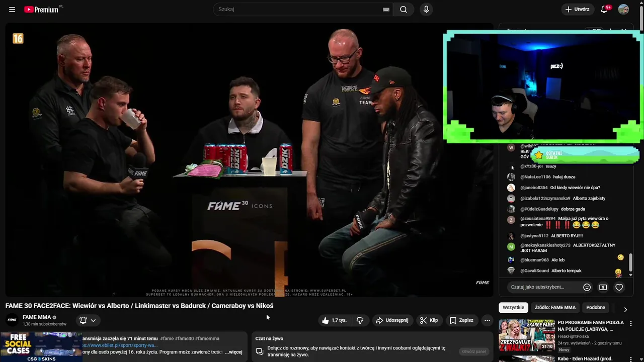Viewport: 644px width, 362px height.
Task: Click the video player to pause the stream
Action: click(x=249, y=159)
